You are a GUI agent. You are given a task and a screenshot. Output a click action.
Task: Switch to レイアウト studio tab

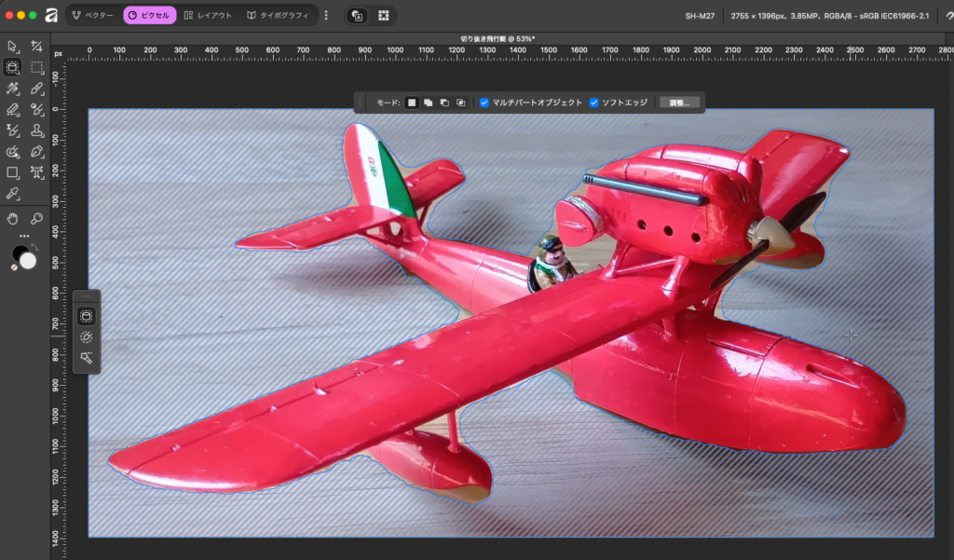click(208, 15)
